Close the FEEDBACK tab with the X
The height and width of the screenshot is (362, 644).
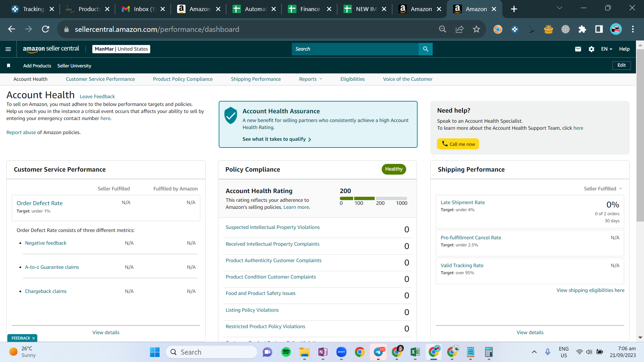tap(34, 338)
